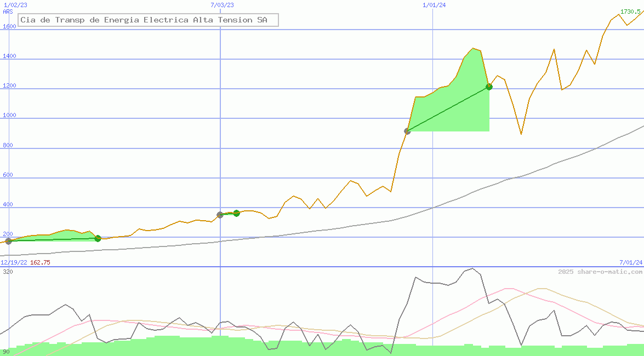The width and height of the screenshot is (644, 356).
Task: Click the gray entry marker near 900 ARS
Action: click(x=407, y=131)
